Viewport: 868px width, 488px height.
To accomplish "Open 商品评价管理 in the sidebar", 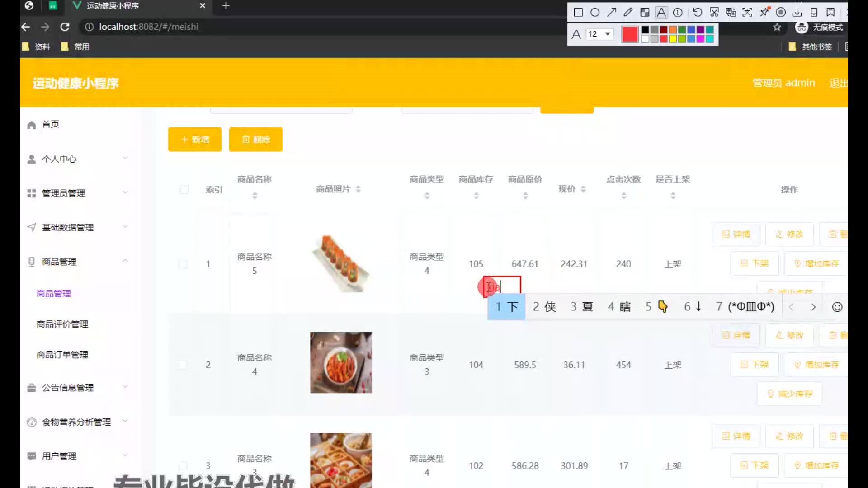I will click(62, 324).
